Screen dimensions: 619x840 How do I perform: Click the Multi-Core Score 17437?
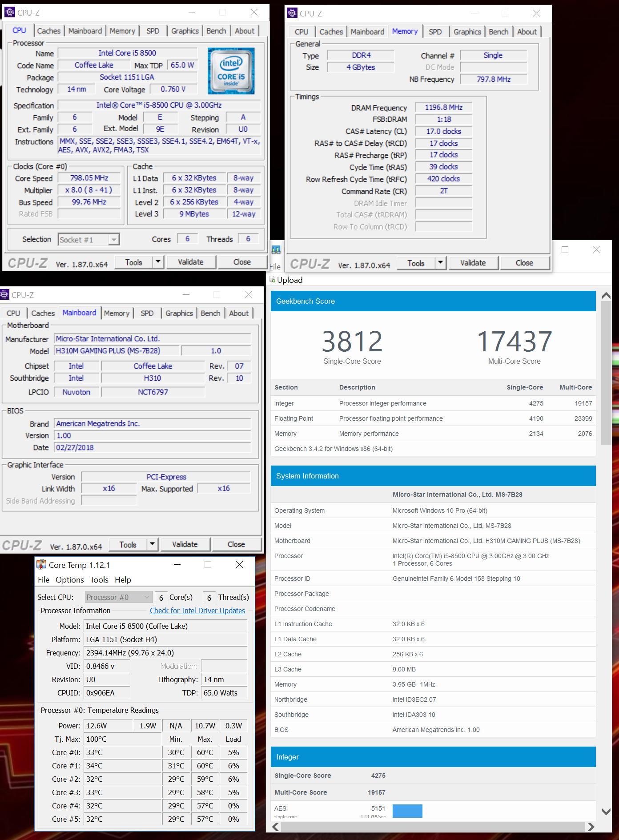(x=514, y=342)
